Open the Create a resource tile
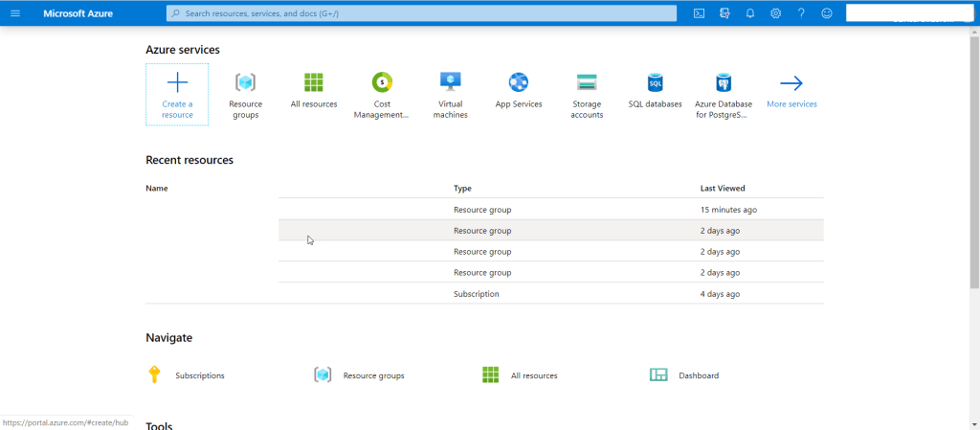980x430 pixels. click(x=177, y=94)
